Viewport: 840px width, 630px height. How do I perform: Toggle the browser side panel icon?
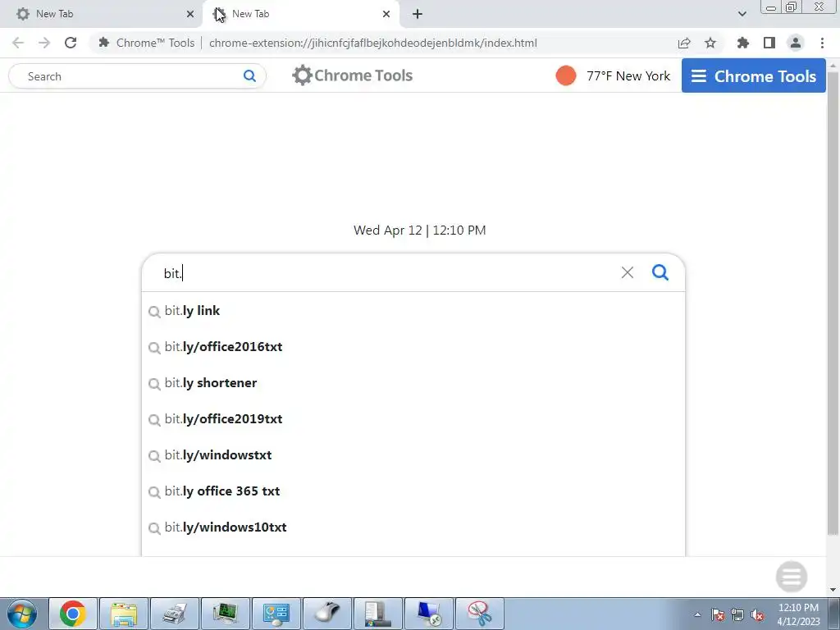[769, 43]
